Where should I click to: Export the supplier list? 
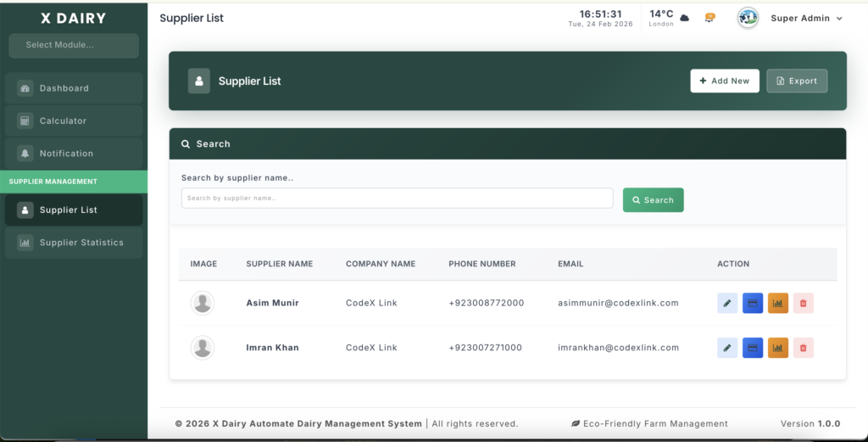(797, 81)
